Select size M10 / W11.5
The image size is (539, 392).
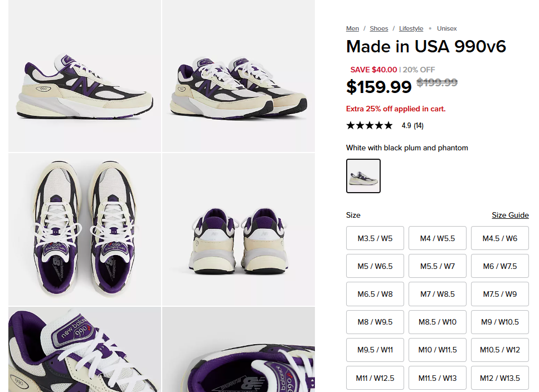(437, 350)
